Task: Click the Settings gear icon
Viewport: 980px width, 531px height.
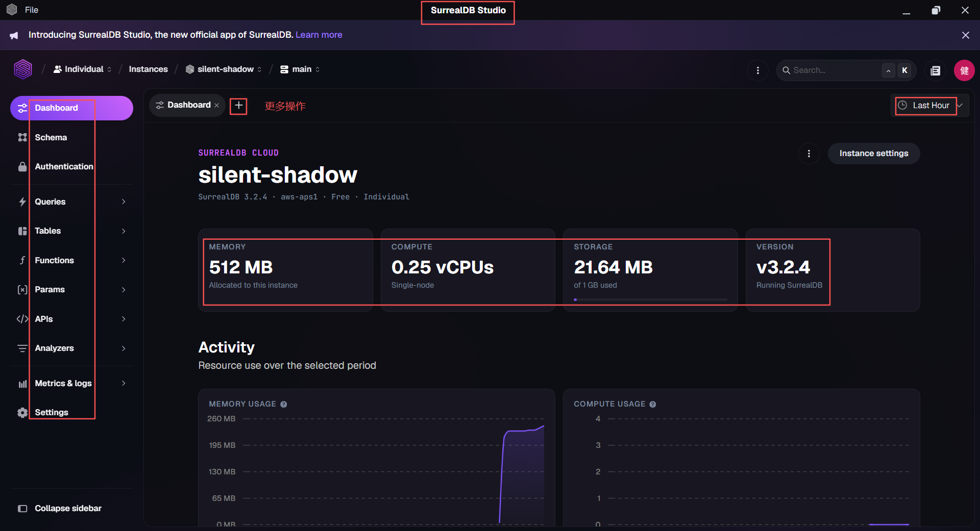Action: pyautogui.click(x=22, y=413)
